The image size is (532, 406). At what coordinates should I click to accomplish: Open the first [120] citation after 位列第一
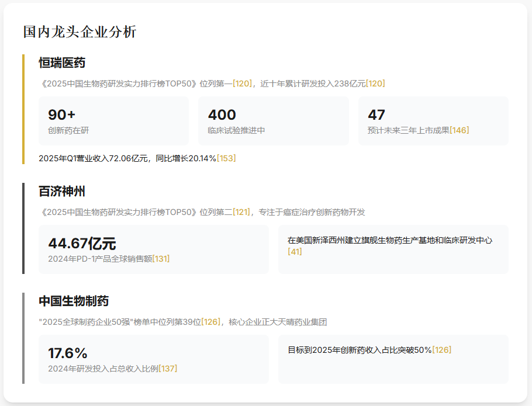pos(242,84)
